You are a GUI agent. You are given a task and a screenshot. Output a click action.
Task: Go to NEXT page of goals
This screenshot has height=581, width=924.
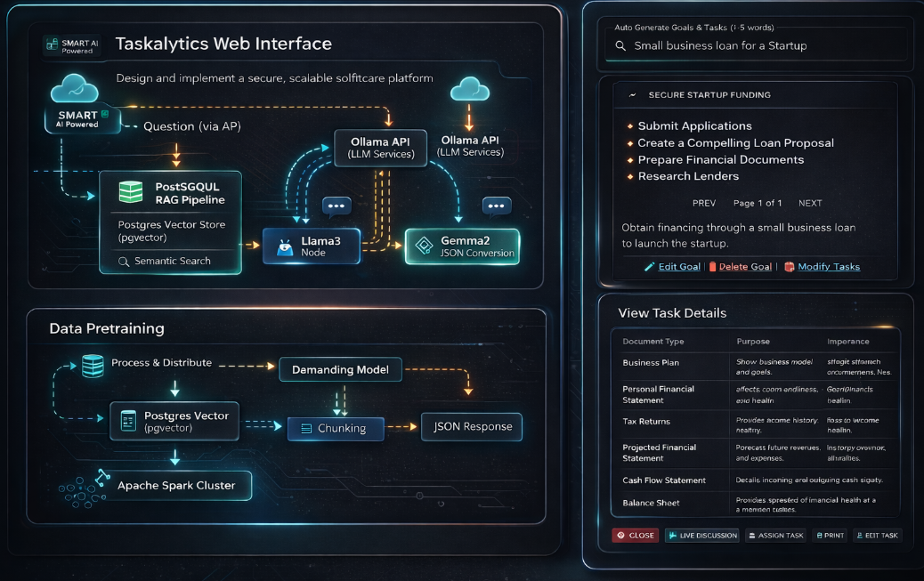pyautogui.click(x=810, y=203)
